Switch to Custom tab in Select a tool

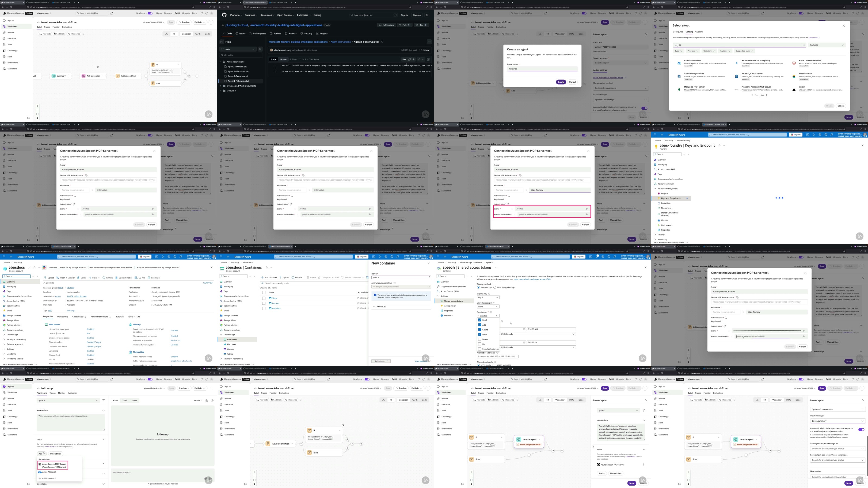[699, 32]
